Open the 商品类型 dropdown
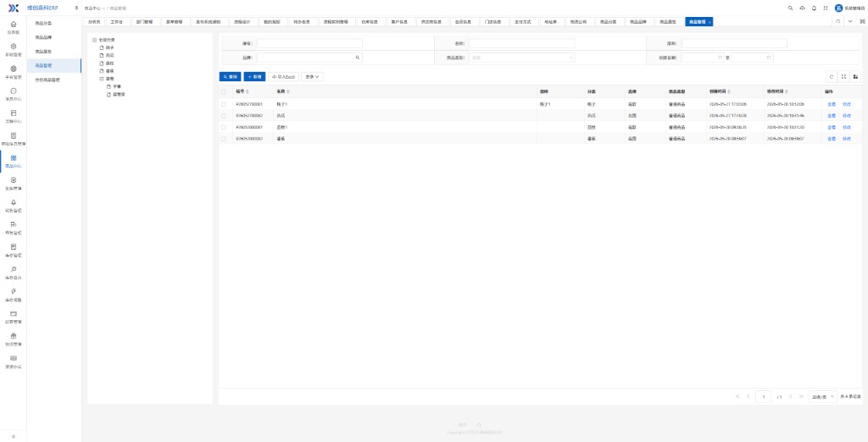Screen dimensions: 868x442 point(522,58)
